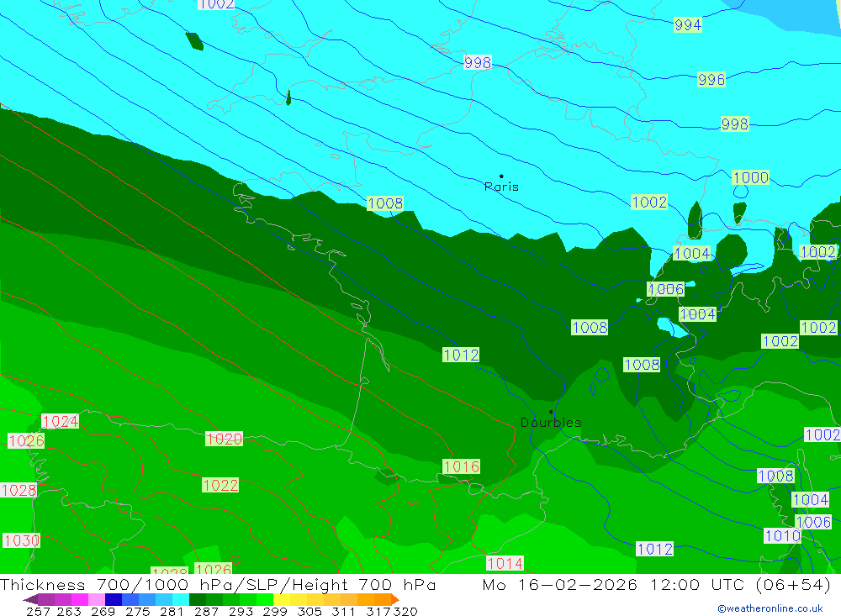Image resolution: width=841 pixels, height=616 pixels.
Task: Click the red 1026 label beside 1024
Action: click(x=26, y=441)
